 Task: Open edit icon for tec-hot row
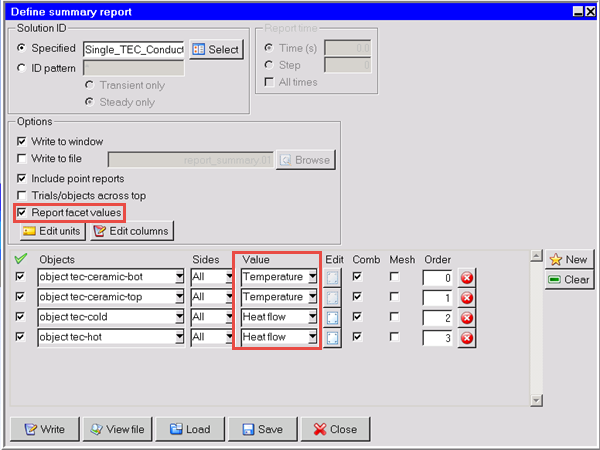[332, 338]
